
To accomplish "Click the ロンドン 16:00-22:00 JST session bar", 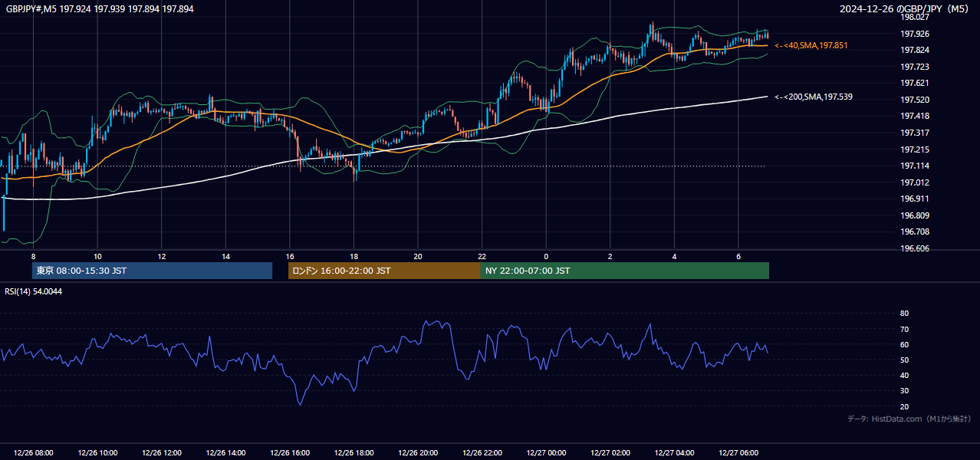I will (x=384, y=271).
